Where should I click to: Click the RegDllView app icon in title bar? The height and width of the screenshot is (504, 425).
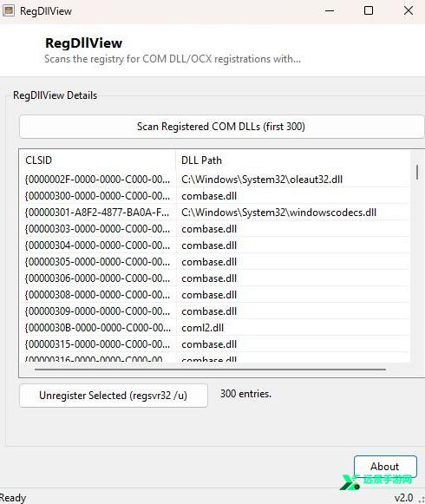pyautogui.click(x=9, y=11)
